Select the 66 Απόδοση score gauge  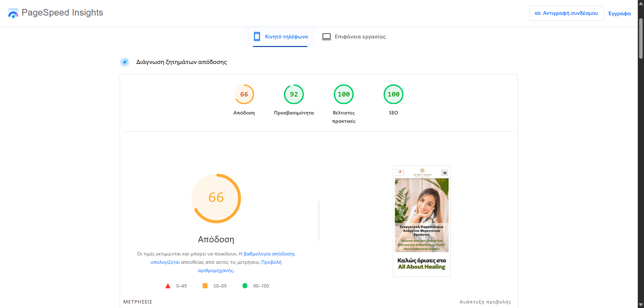244,94
